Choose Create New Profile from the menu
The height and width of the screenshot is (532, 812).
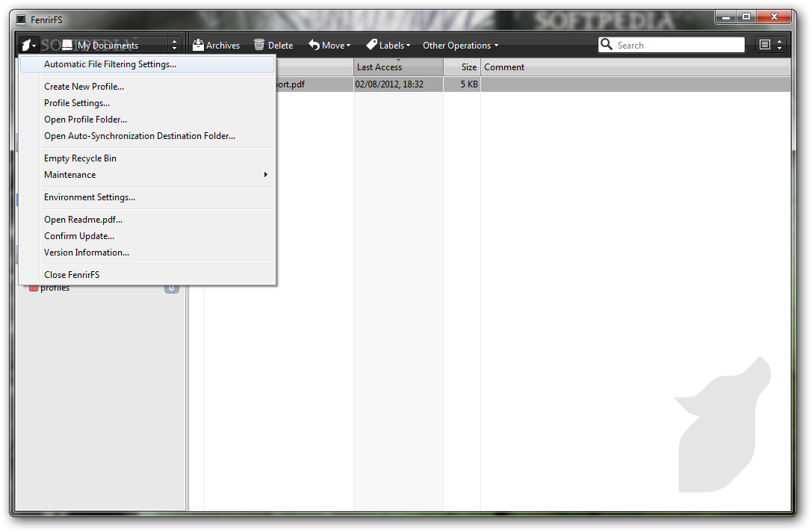[147, 87]
